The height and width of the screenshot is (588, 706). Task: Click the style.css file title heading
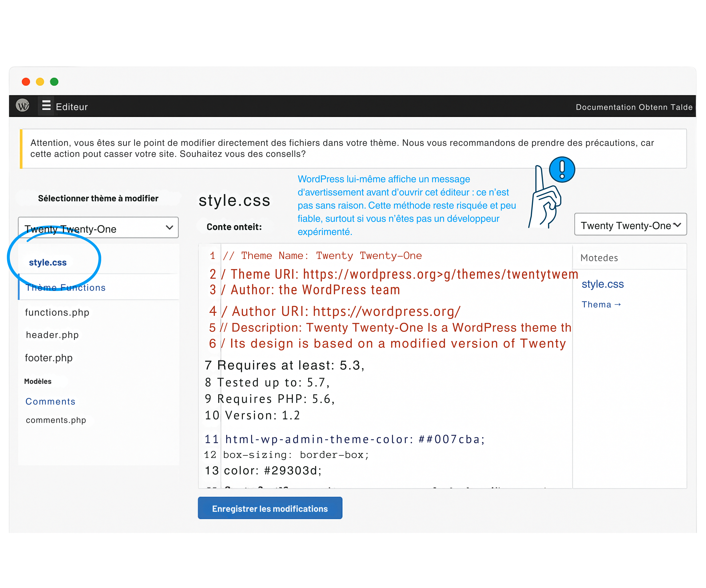[234, 201]
